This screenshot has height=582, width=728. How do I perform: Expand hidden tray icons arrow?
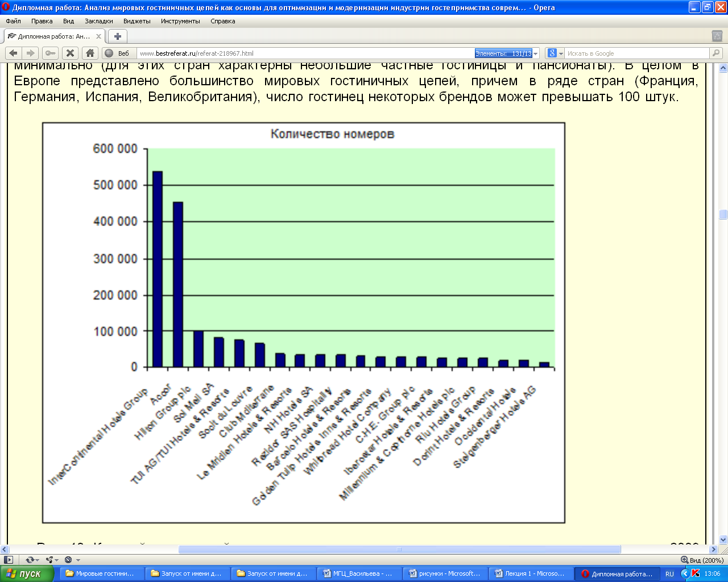685,573
